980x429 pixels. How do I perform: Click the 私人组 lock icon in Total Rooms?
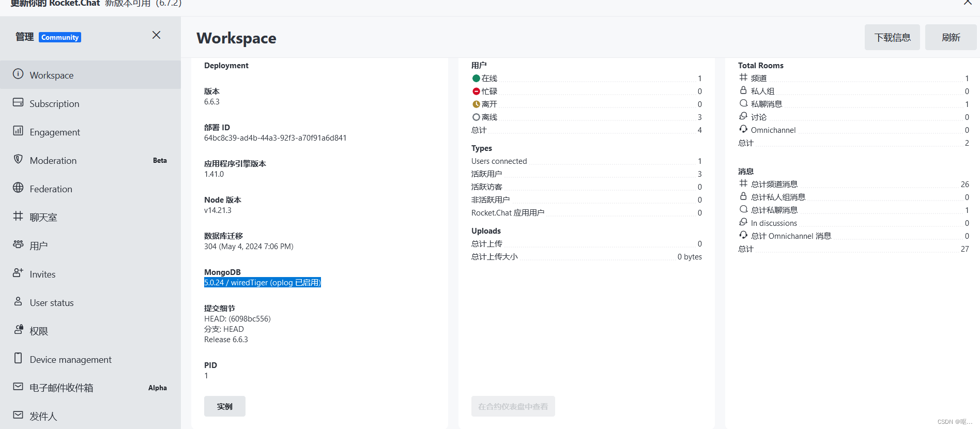[743, 90]
